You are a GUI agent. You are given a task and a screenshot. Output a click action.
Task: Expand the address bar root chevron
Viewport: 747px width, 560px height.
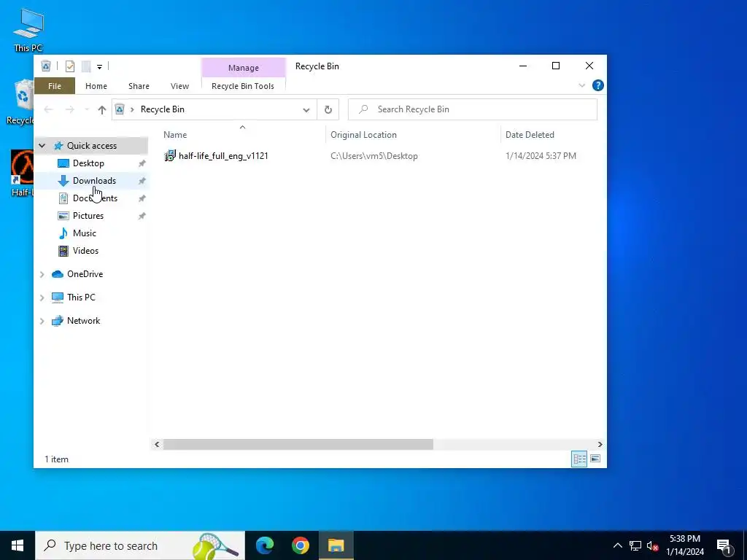[132, 109]
